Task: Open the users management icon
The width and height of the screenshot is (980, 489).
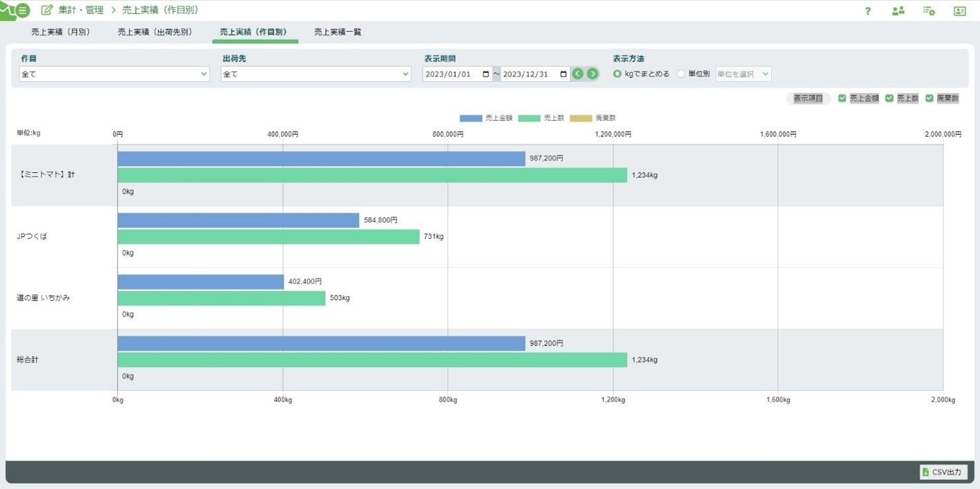Action: click(898, 11)
